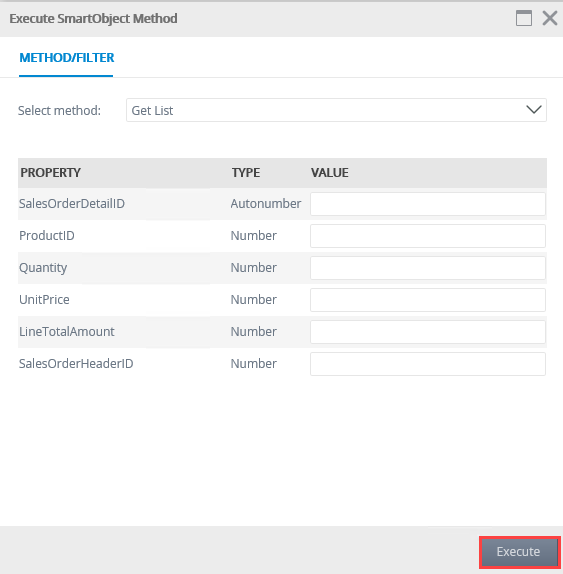
Task: Click into the ProductID value box
Action: pyautogui.click(x=428, y=236)
